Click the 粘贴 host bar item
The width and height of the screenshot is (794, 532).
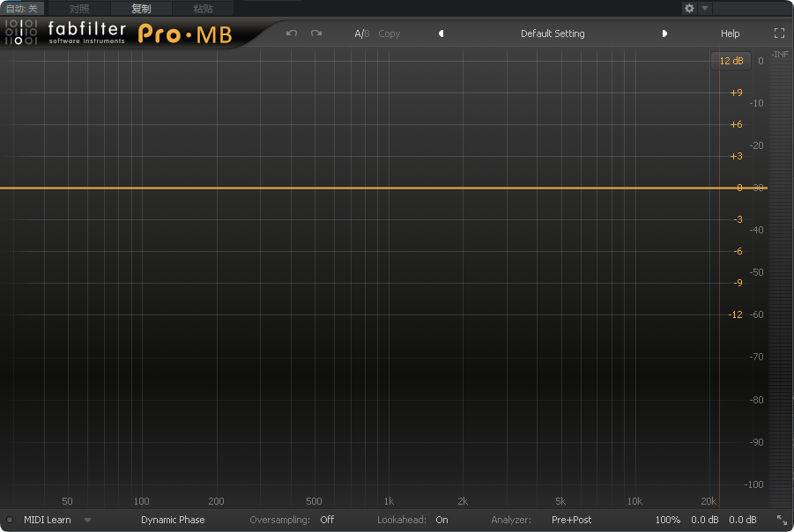click(203, 9)
